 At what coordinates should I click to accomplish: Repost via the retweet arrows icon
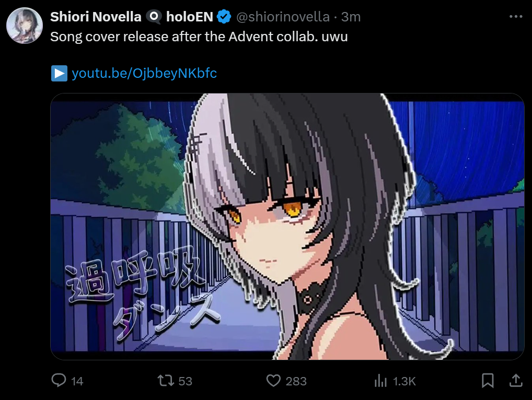tap(166, 380)
